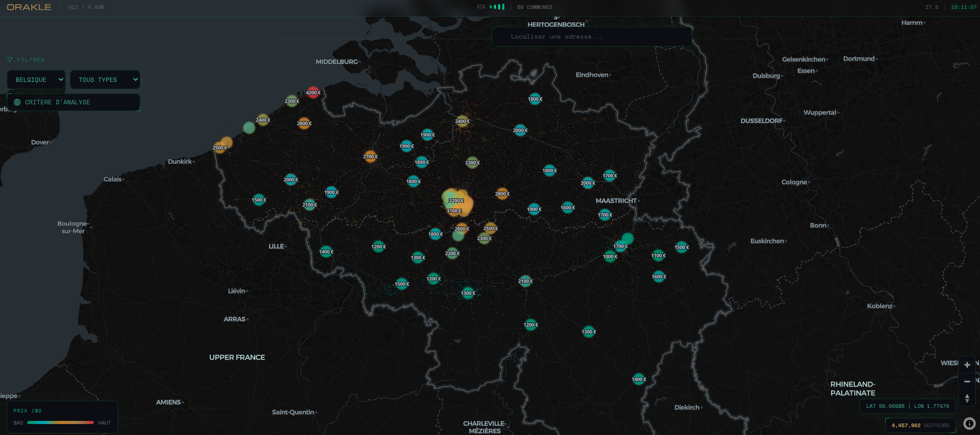Click the FILTRES funnel icon
This screenshot has height=435, width=980.
[x=10, y=60]
